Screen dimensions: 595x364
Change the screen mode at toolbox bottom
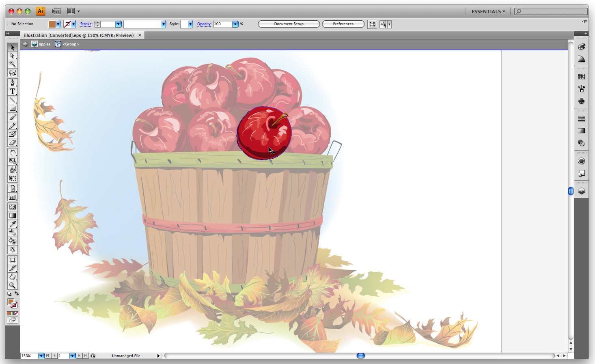click(13, 320)
